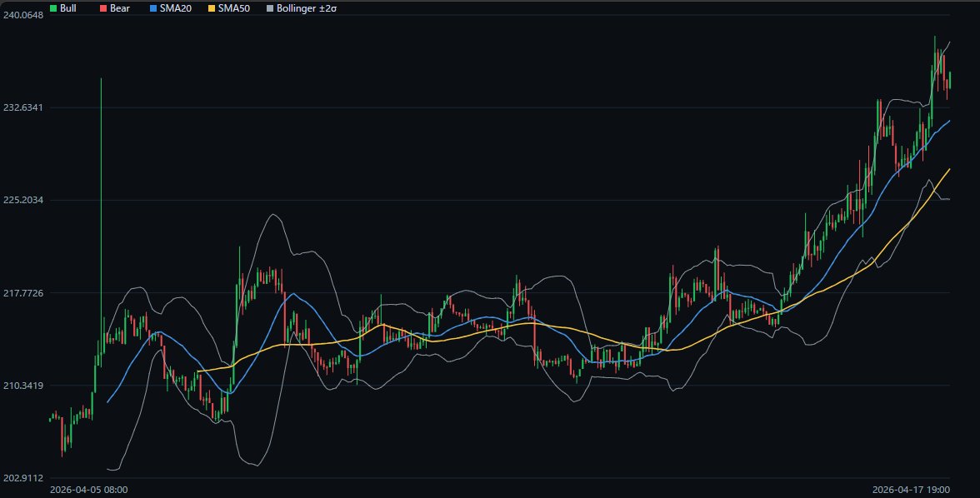Toggle the Bull series legend label

pos(68,7)
